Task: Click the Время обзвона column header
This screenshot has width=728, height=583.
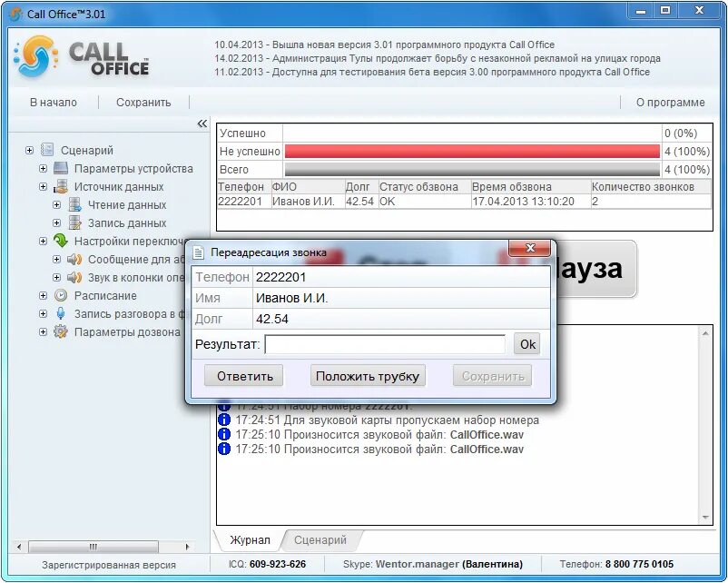Action: tap(531, 187)
